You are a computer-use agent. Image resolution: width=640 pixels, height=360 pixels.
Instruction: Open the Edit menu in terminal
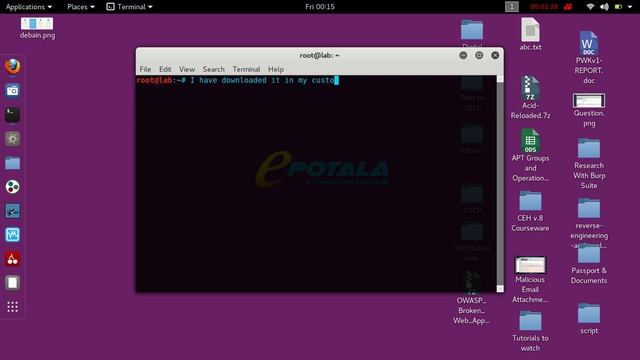tap(165, 69)
